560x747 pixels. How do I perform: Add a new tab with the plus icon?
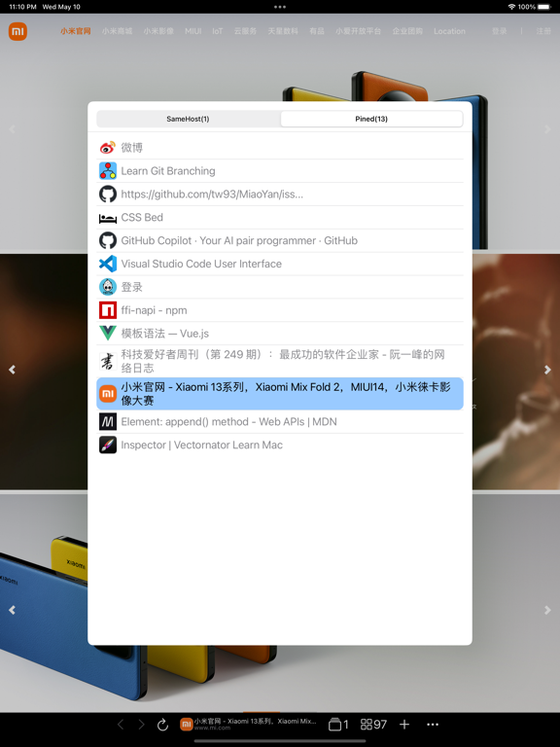pyautogui.click(x=404, y=725)
